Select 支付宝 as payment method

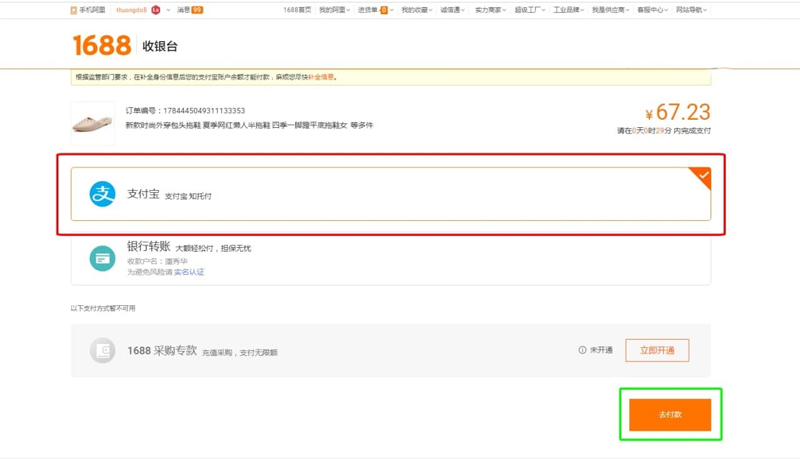coord(391,194)
